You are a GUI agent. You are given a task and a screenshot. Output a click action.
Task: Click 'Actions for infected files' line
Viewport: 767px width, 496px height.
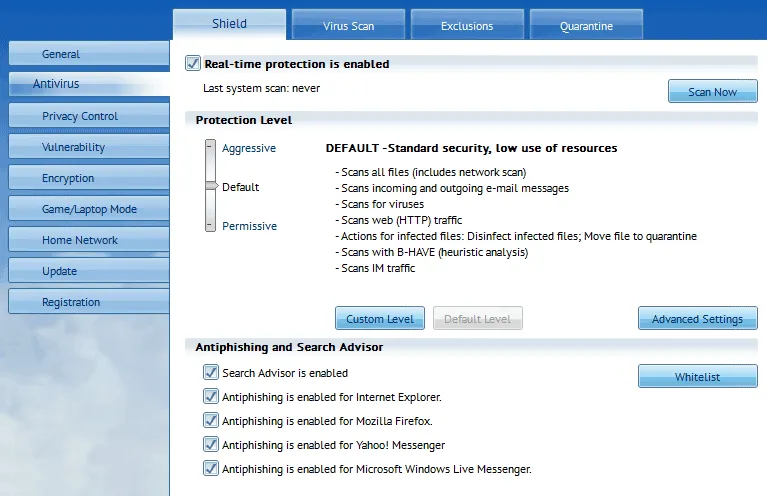pyautogui.click(x=516, y=236)
